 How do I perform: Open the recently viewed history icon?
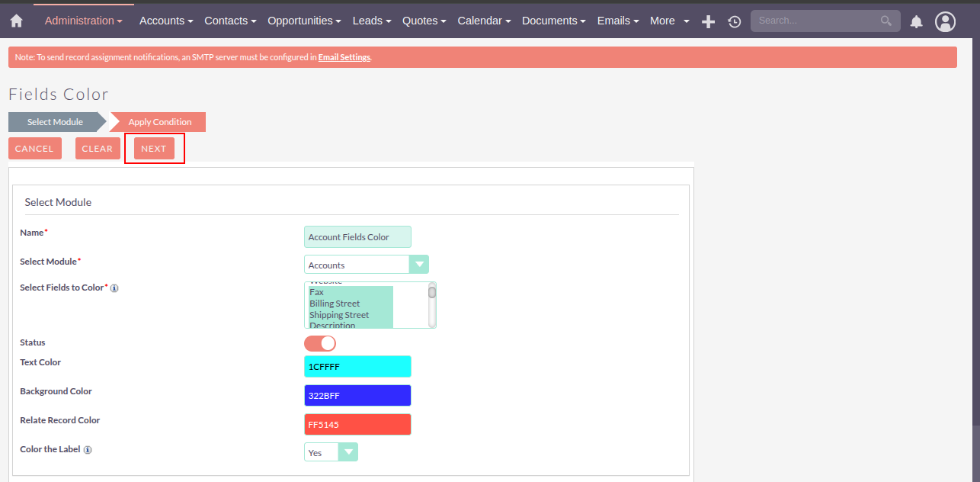tap(734, 22)
